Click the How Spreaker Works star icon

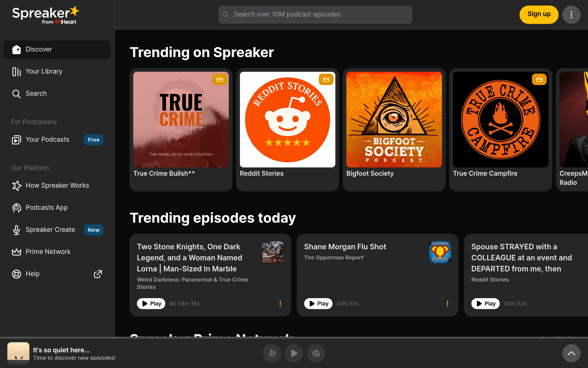click(17, 186)
